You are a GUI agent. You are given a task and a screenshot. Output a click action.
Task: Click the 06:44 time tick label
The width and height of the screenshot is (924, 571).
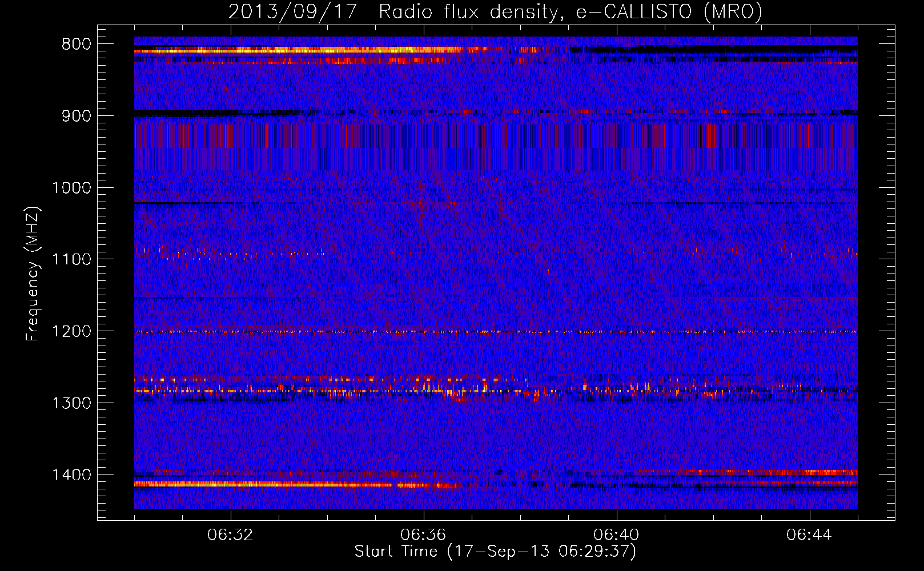pyautogui.click(x=809, y=535)
